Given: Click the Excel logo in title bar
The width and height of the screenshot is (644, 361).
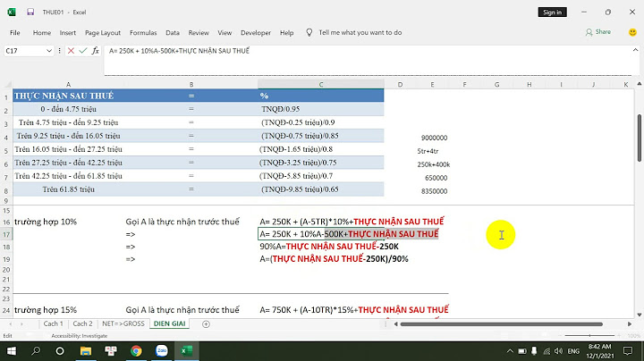Looking at the screenshot, I should (12, 12).
